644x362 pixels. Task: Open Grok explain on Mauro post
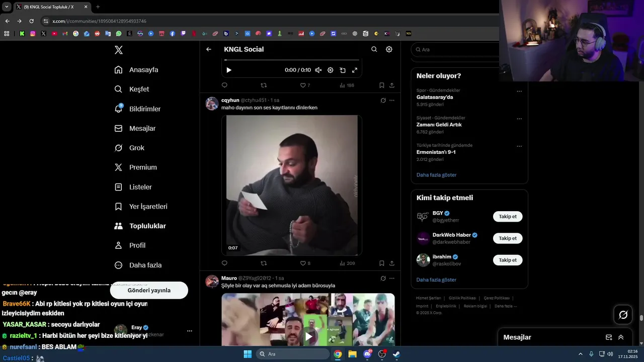click(383, 279)
